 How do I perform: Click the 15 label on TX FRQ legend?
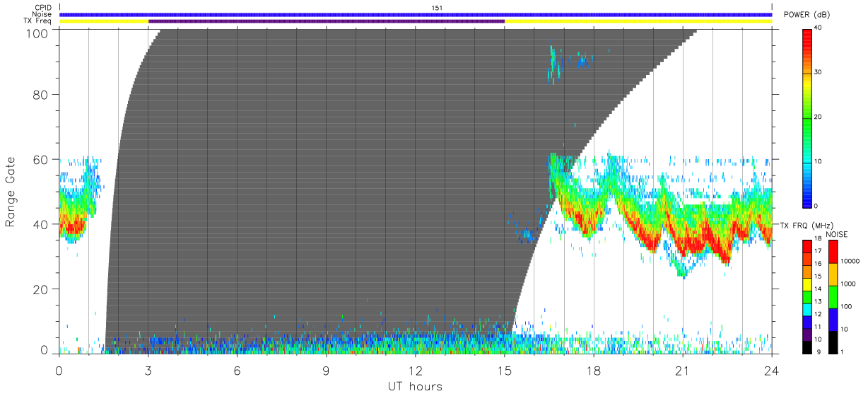pos(819,277)
